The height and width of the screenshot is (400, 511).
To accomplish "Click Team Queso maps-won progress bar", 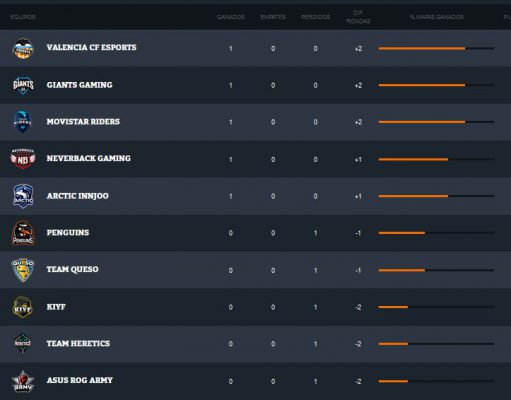I will [436, 270].
